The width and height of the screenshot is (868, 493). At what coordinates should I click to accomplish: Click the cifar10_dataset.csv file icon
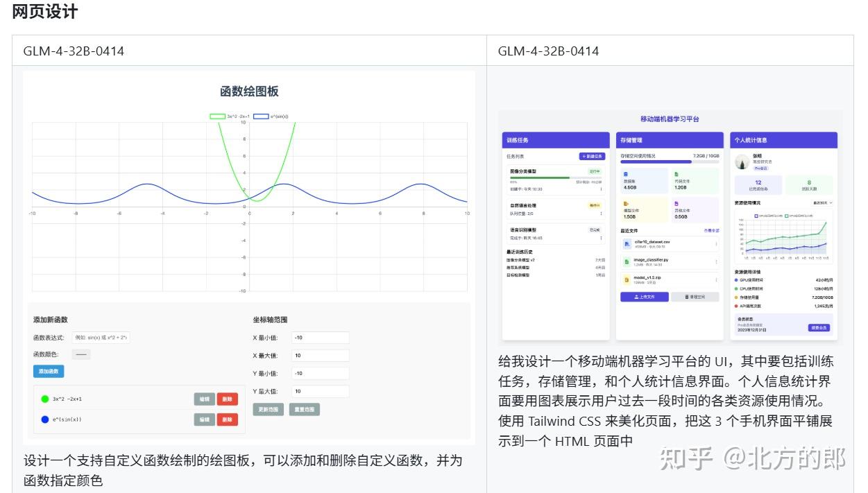pos(626,243)
